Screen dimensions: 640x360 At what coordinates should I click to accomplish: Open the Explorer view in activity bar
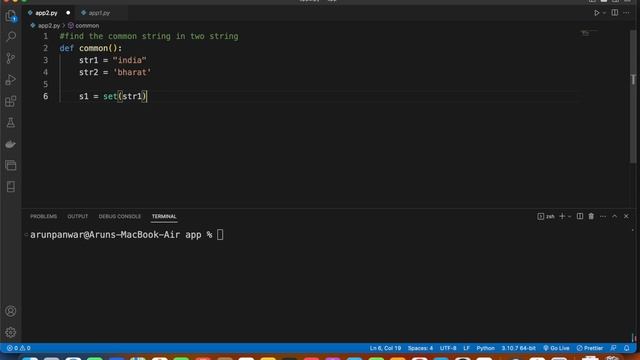[11, 16]
